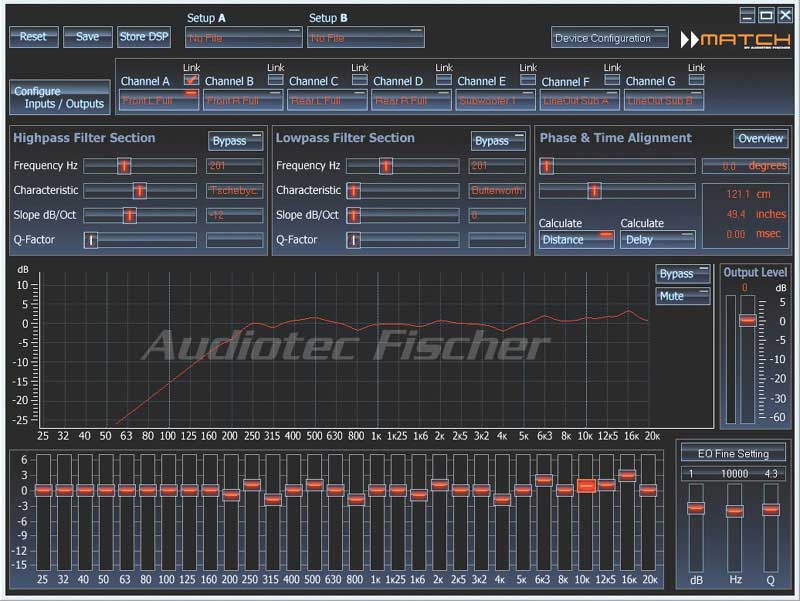Open the Phase & Time Alignment Overview

760,138
